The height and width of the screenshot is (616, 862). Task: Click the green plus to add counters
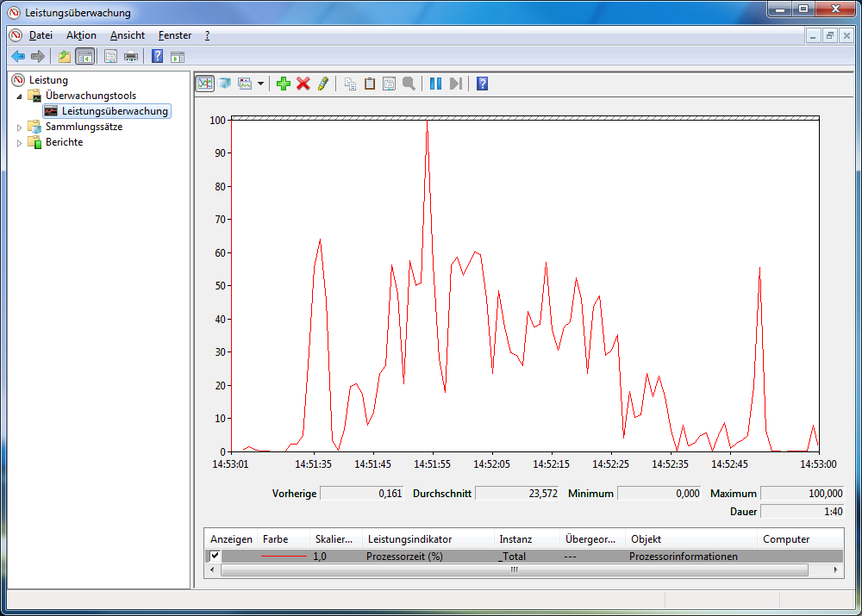tap(284, 84)
